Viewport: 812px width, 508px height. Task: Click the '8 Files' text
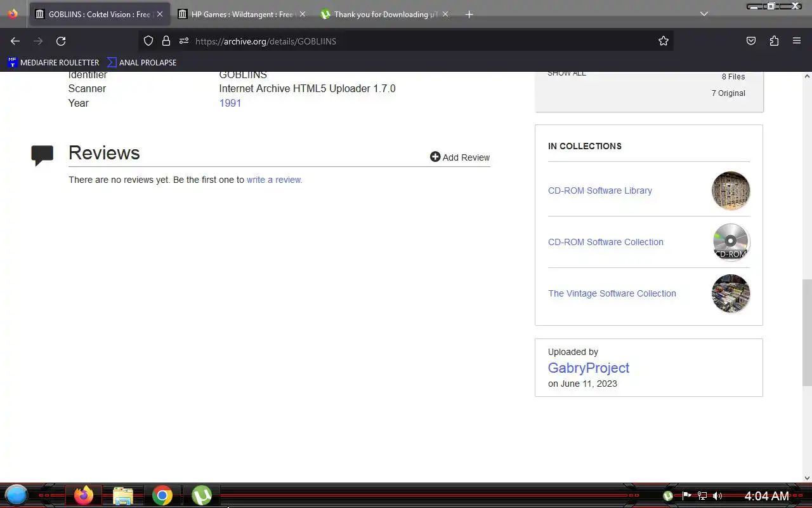733,76
